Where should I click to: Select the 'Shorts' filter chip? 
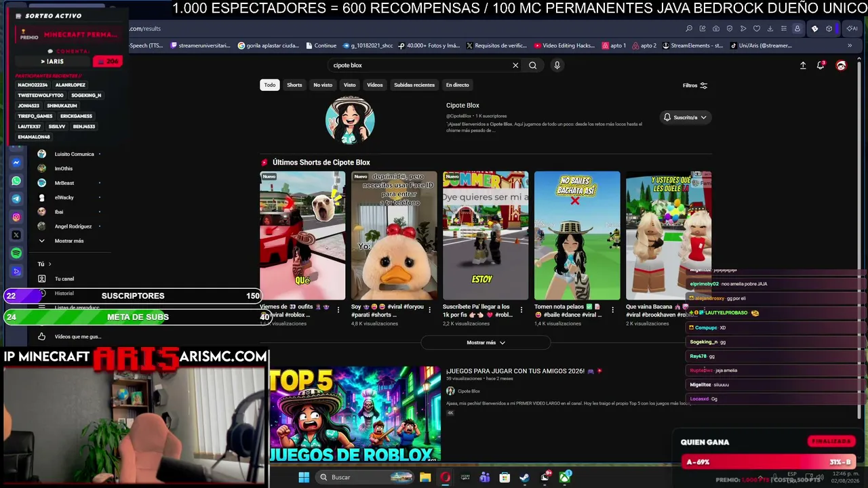tap(294, 85)
